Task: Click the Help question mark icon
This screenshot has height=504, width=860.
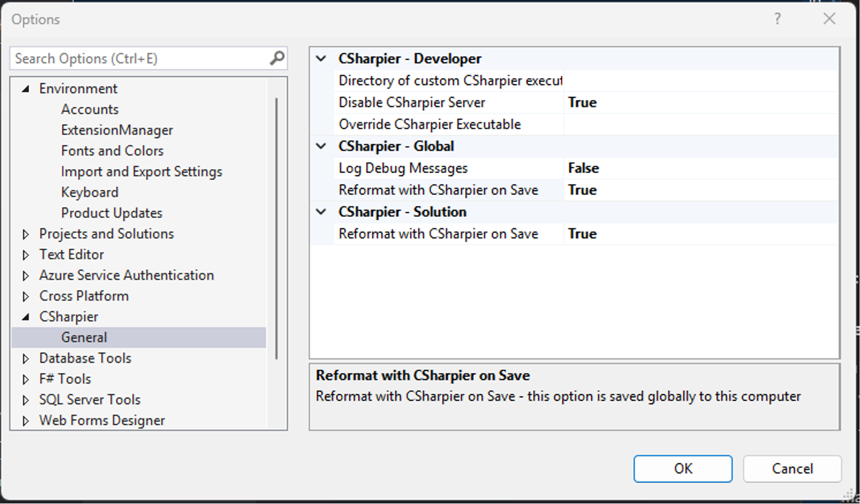Action: pyautogui.click(x=777, y=19)
